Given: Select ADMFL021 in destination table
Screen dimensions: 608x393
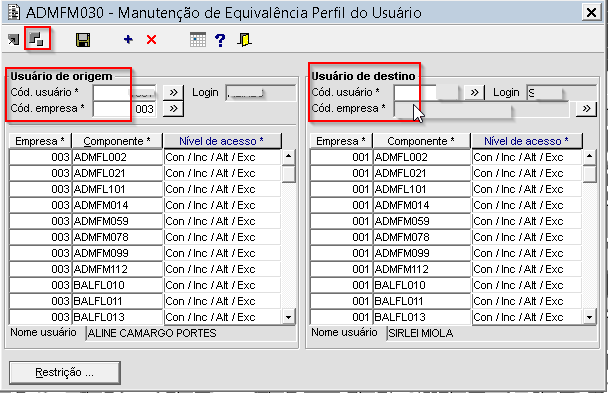Looking at the screenshot, I should 421,173.
